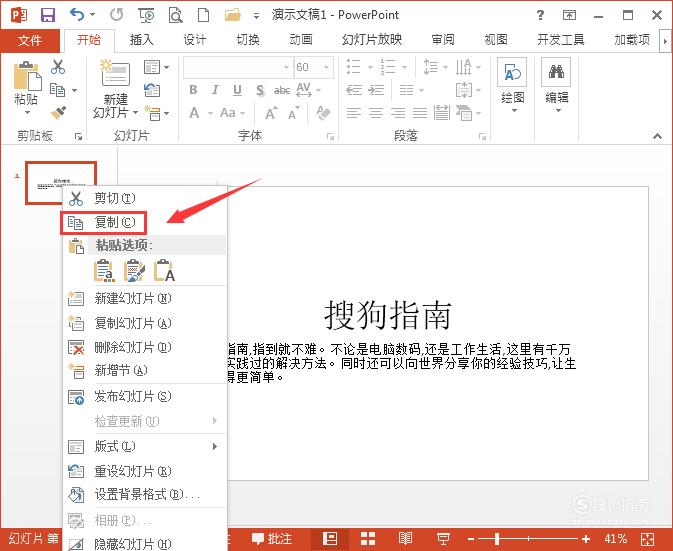673x551 pixels.
Task: Toggle Normal view button in status bar
Action: [x=330, y=539]
